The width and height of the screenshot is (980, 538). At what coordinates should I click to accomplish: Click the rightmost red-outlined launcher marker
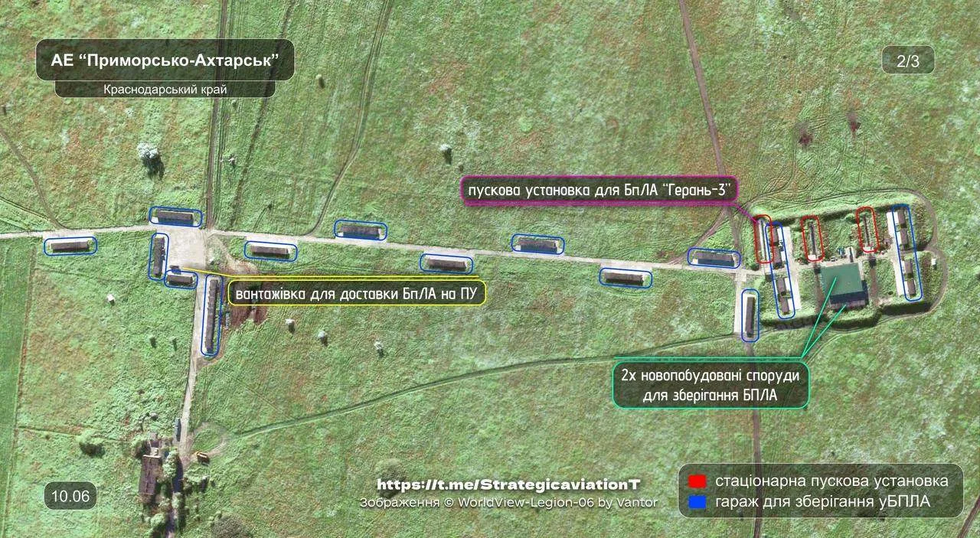coord(866,229)
